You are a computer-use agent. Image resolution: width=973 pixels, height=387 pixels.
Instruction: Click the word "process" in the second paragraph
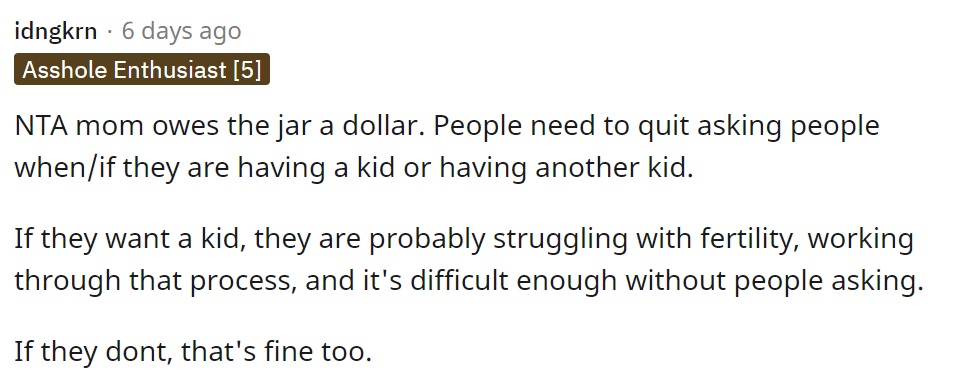240,282
